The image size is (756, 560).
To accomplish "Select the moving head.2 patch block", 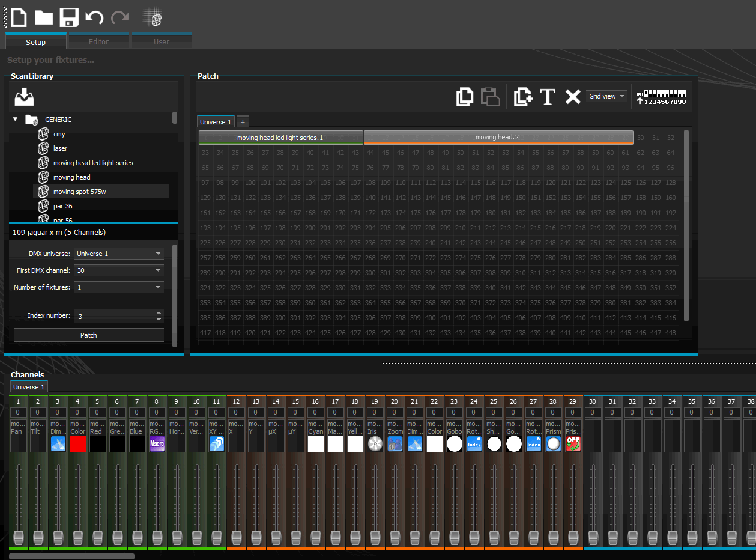I will pos(498,138).
